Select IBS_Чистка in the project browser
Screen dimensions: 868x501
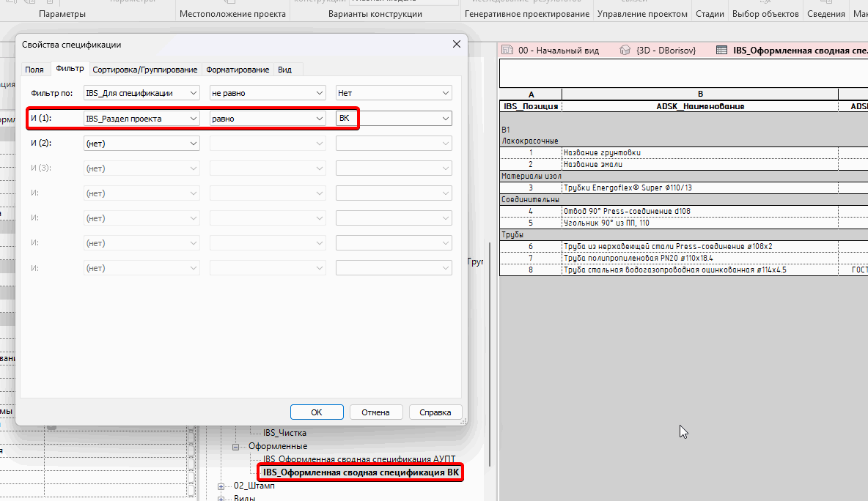(284, 433)
